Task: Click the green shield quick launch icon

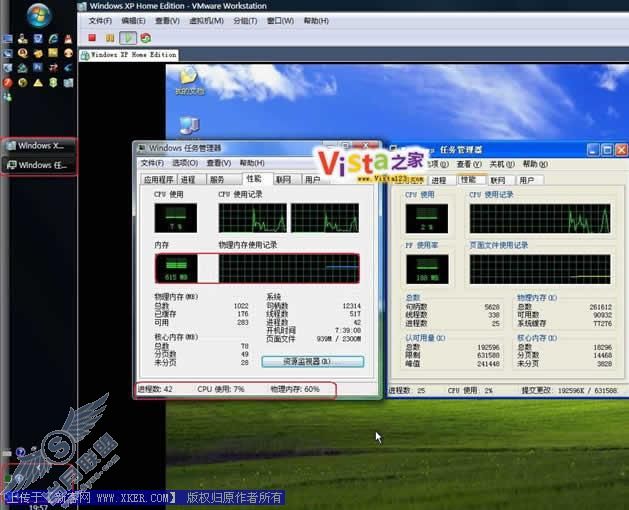Action: tap(53, 83)
